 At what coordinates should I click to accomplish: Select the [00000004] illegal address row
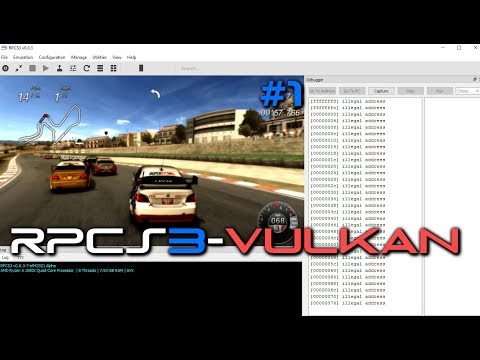348,121
